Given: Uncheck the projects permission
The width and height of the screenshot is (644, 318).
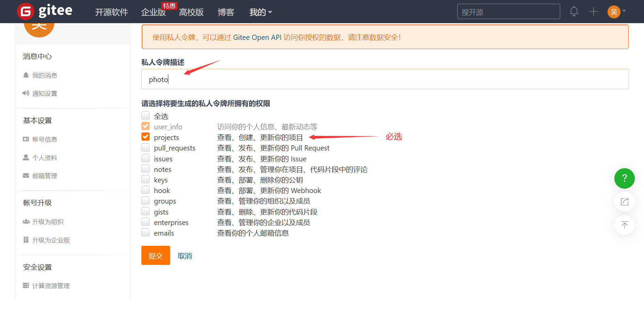Looking at the screenshot, I should pos(145,137).
